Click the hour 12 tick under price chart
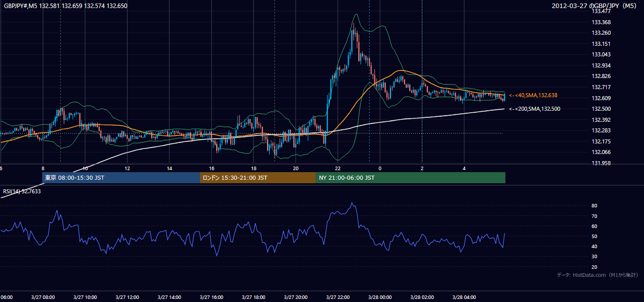644x302 pixels. tap(127, 169)
